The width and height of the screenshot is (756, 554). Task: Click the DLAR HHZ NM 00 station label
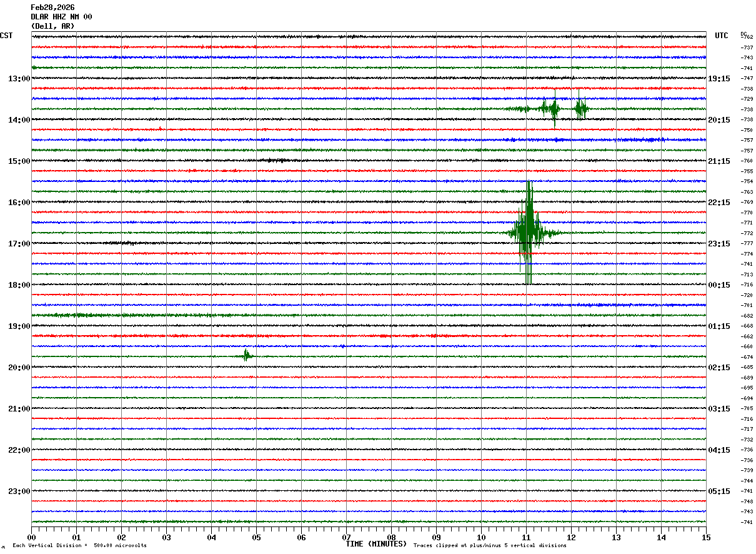(x=61, y=17)
